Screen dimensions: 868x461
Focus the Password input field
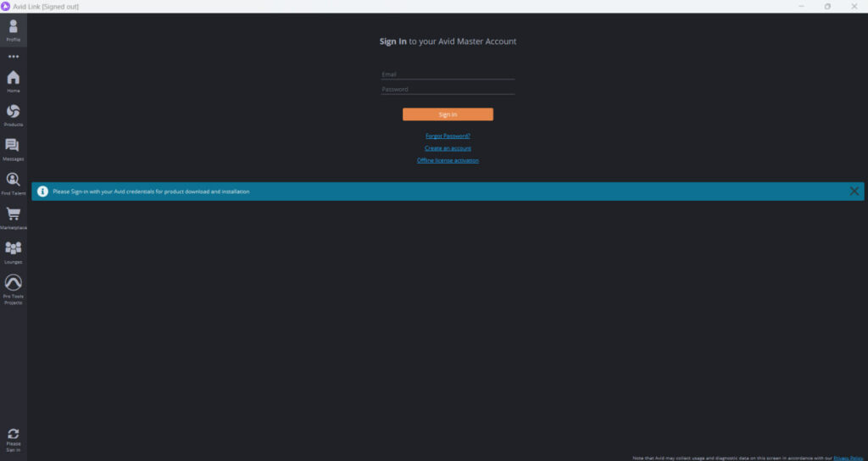[x=448, y=89]
